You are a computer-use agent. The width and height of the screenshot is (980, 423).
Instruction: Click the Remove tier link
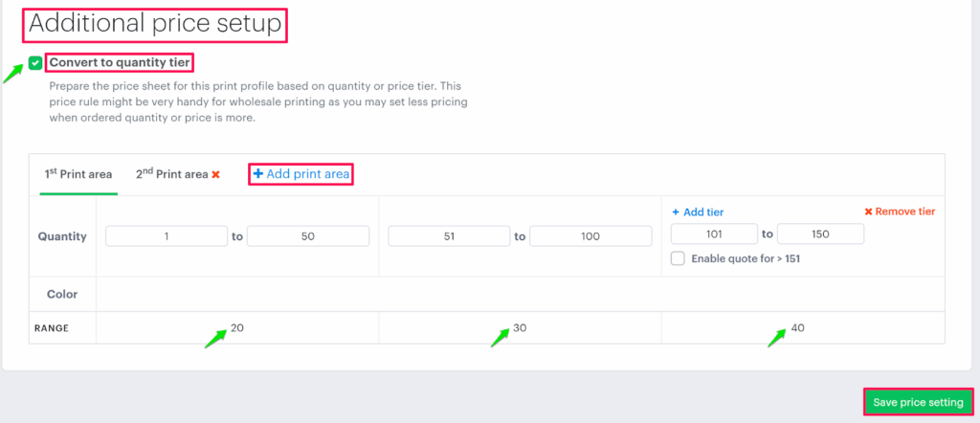click(x=904, y=212)
